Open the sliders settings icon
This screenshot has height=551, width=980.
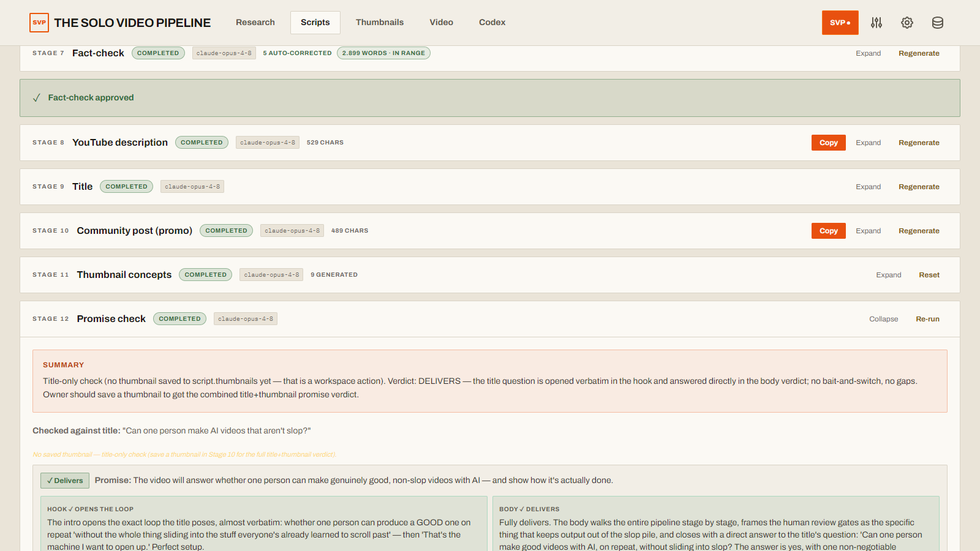pos(876,23)
